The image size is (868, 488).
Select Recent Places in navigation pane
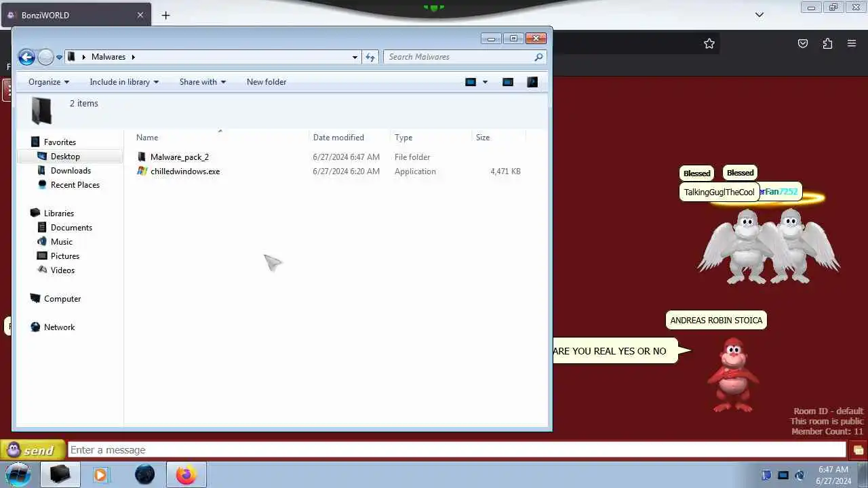click(75, 185)
